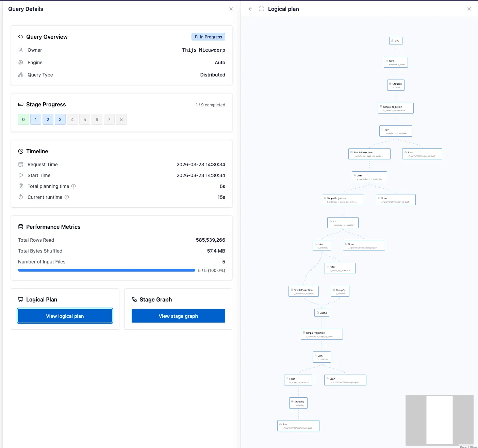
Task: Click the person icon beside Owner
Action: pos(21,50)
